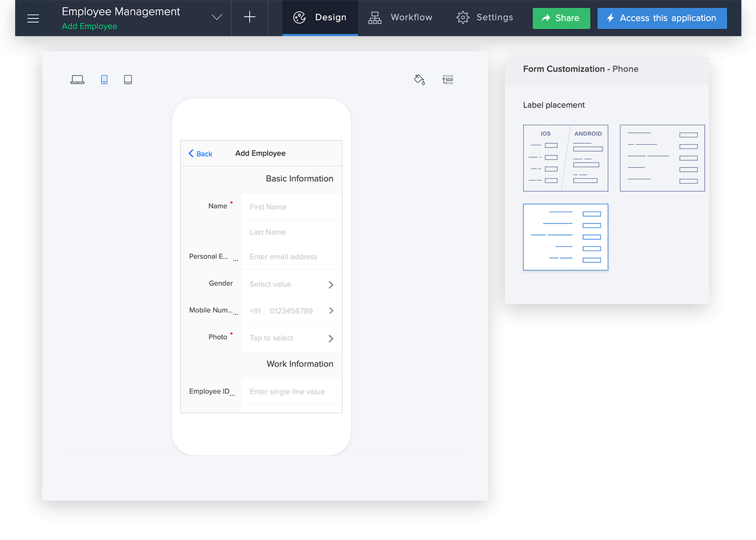Click Access this application button
756x540 pixels.
tap(662, 18)
